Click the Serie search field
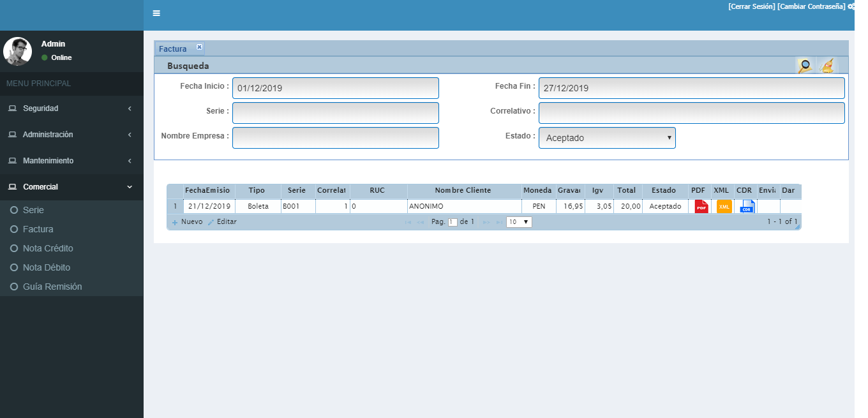The height and width of the screenshot is (418, 868). pyautogui.click(x=336, y=113)
